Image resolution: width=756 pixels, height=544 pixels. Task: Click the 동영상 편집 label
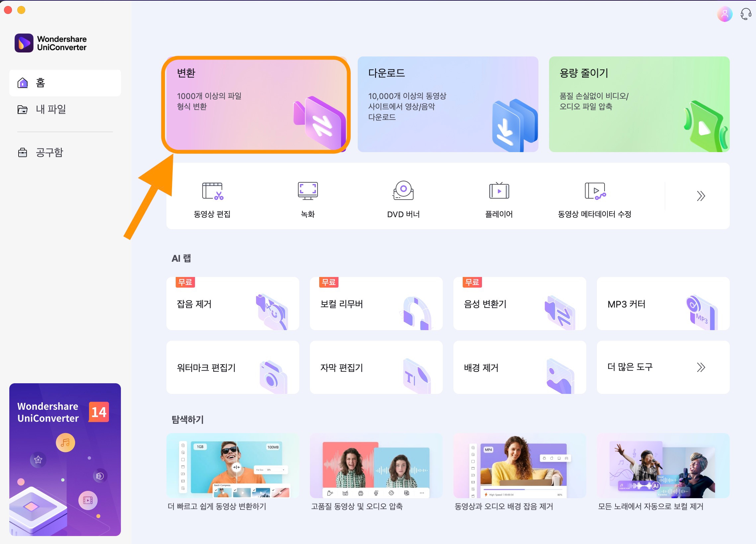click(212, 214)
